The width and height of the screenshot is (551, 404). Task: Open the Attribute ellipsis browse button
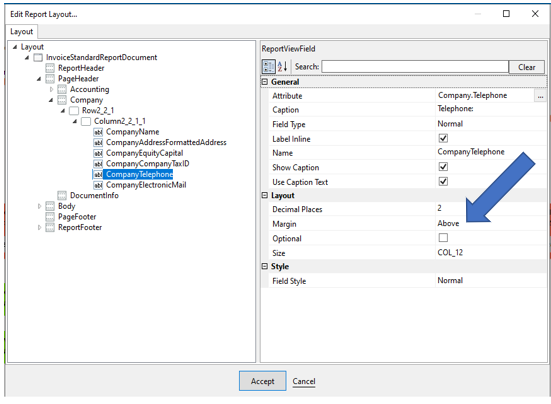click(540, 96)
